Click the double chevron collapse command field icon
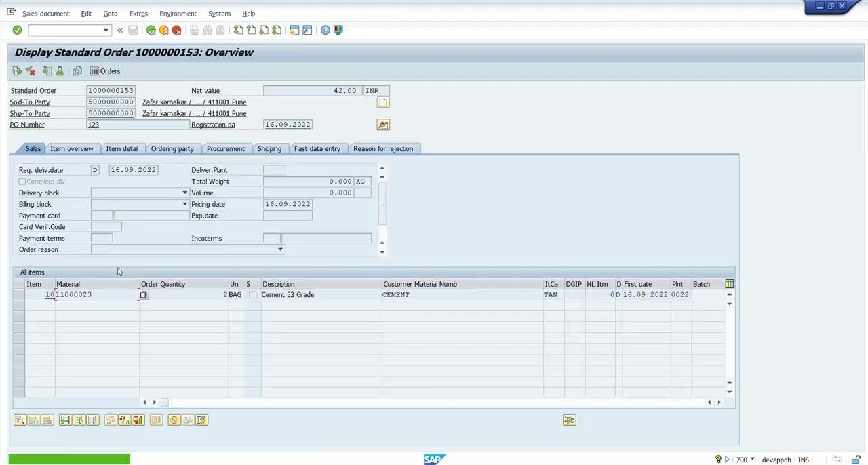Image resolution: width=868 pixels, height=465 pixels. 120,30
